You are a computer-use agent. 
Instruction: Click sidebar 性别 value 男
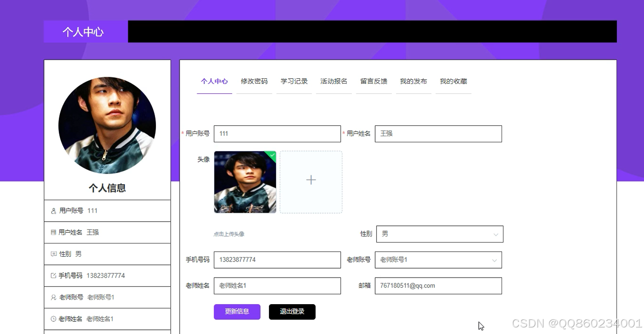pyautogui.click(x=78, y=254)
